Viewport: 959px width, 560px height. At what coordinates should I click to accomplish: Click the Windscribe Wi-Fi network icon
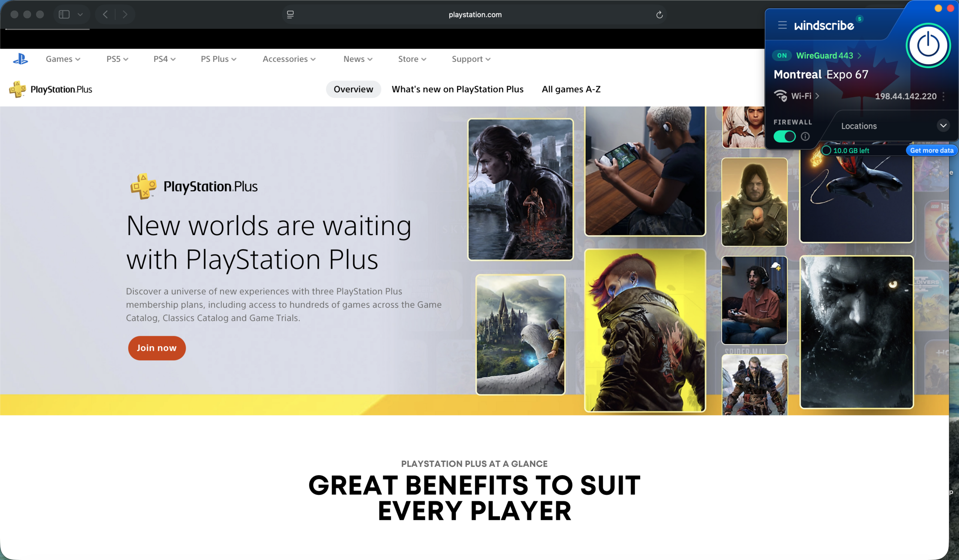point(781,96)
